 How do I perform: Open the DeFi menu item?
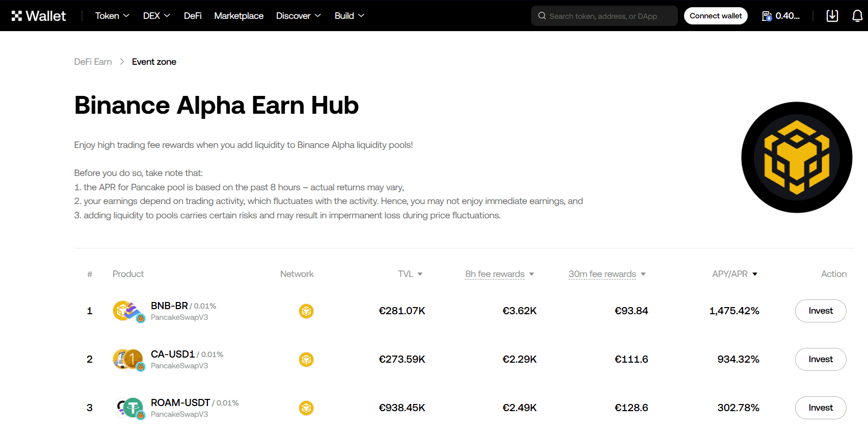[x=193, y=16]
